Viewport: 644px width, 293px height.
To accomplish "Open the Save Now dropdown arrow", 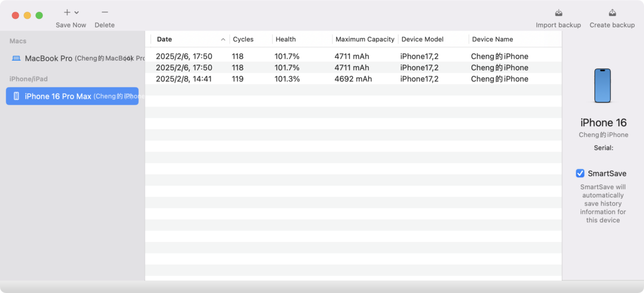I will coord(77,12).
